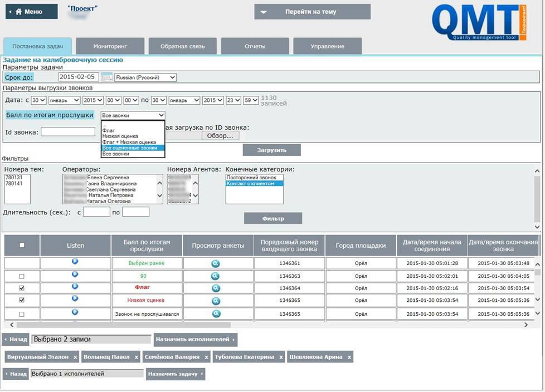Listen to the call marked Флаг
545x392 pixels.
point(75,286)
